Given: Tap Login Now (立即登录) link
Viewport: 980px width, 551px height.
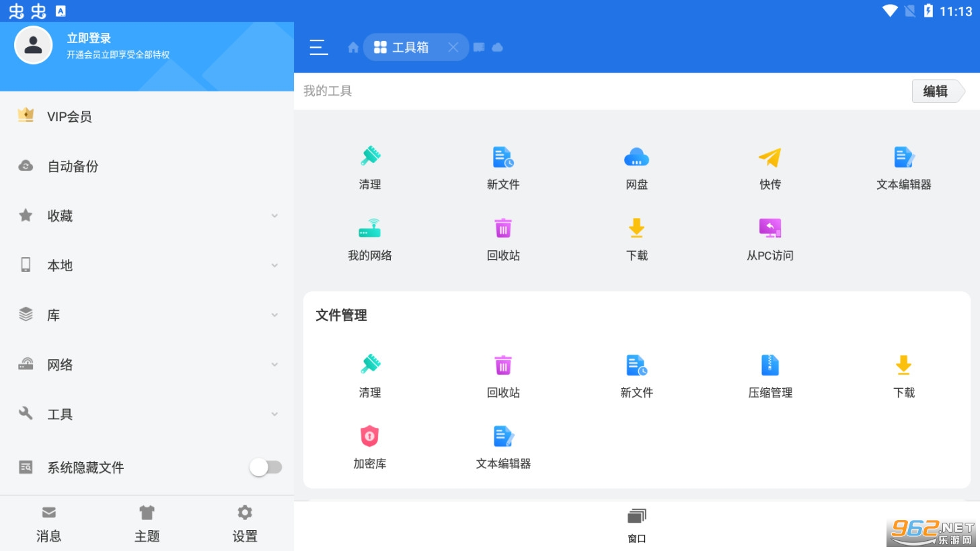Looking at the screenshot, I should point(89,38).
